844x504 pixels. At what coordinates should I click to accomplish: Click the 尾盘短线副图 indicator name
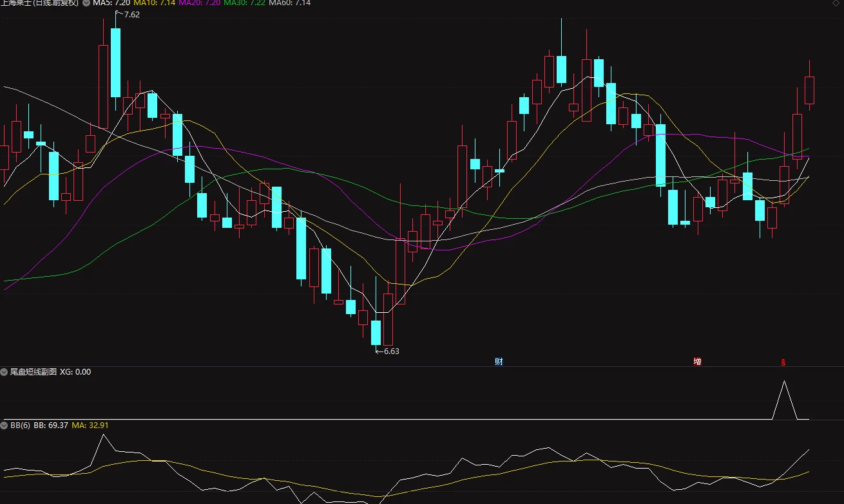(x=34, y=372)
